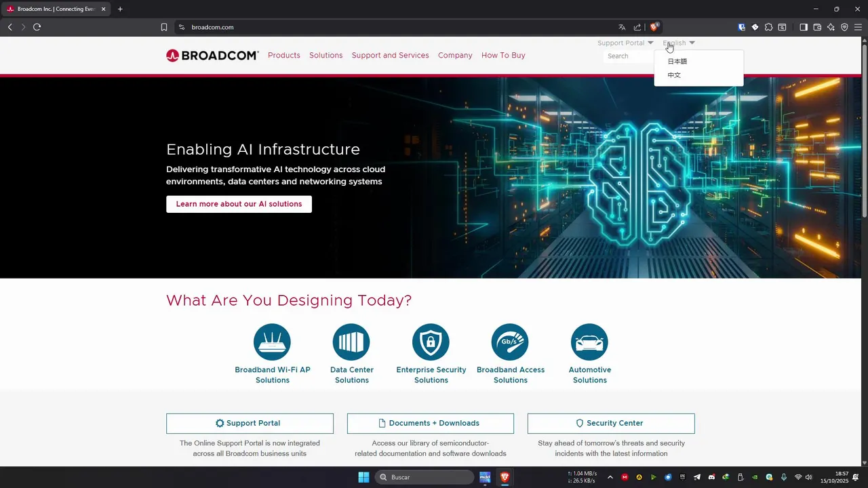Open the Broadband Access Solutions link text
Viewport: 868px width, 488px height.
tap(511, 375)
